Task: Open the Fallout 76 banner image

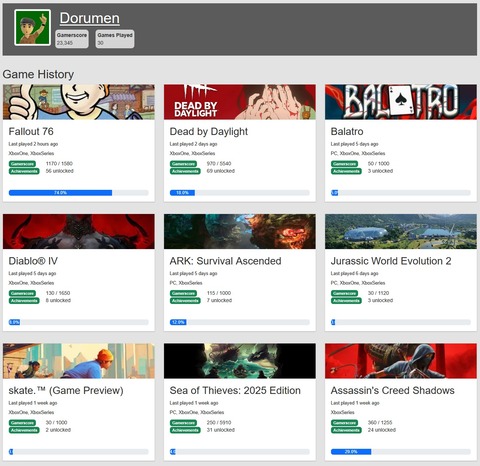Action: tap(79, 102)
